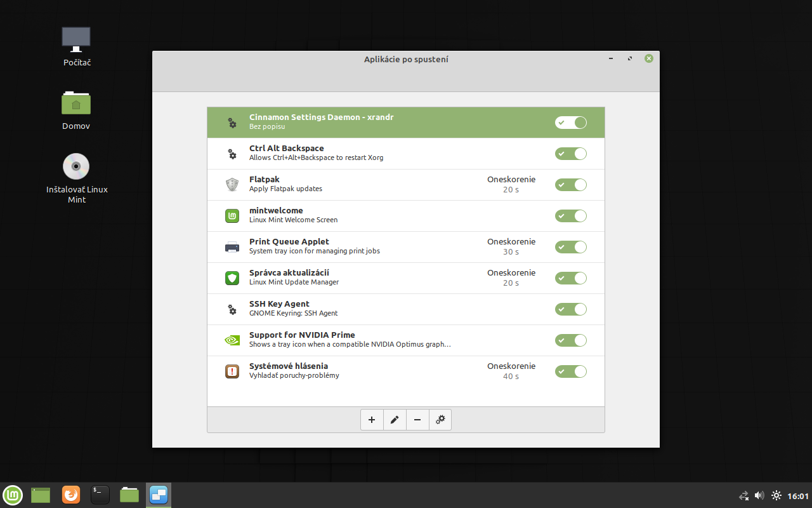This screenshot has height=508, width=812.
Task: Turn off Print Queue Applet switch
Action: 570,247
